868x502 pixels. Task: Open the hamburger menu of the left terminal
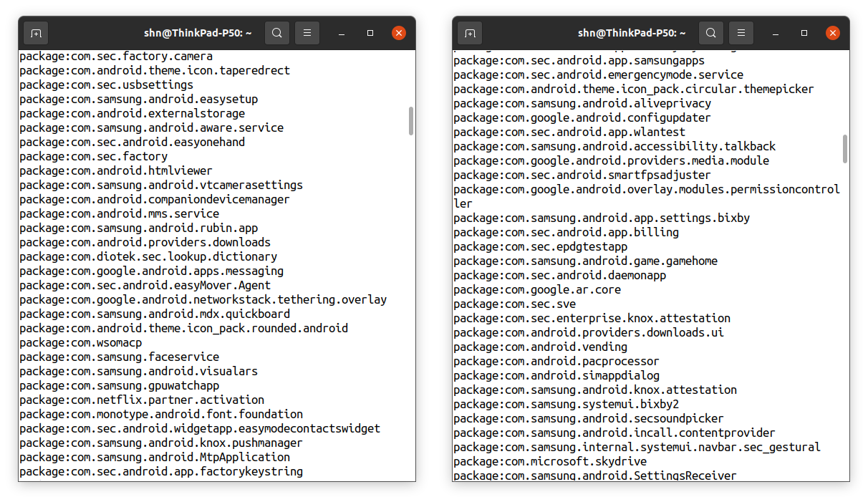pyautogui.click(x=307, y=33)
